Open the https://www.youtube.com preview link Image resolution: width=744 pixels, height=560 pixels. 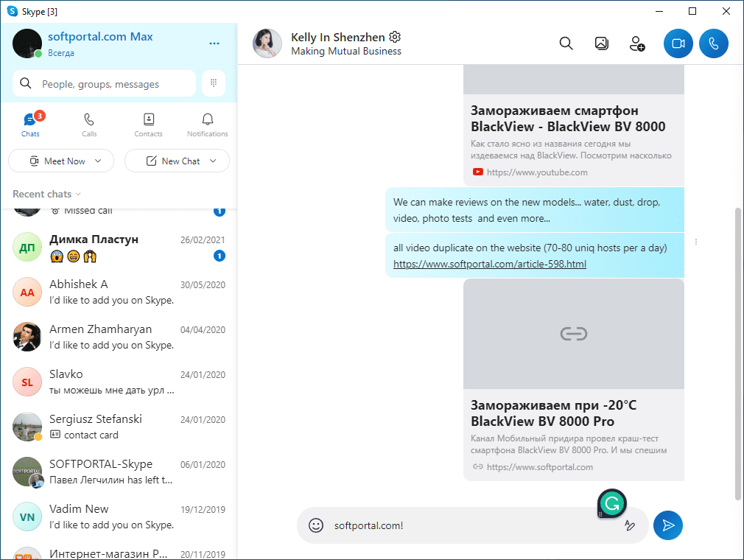pyautogui.click(x=537, y=172)
